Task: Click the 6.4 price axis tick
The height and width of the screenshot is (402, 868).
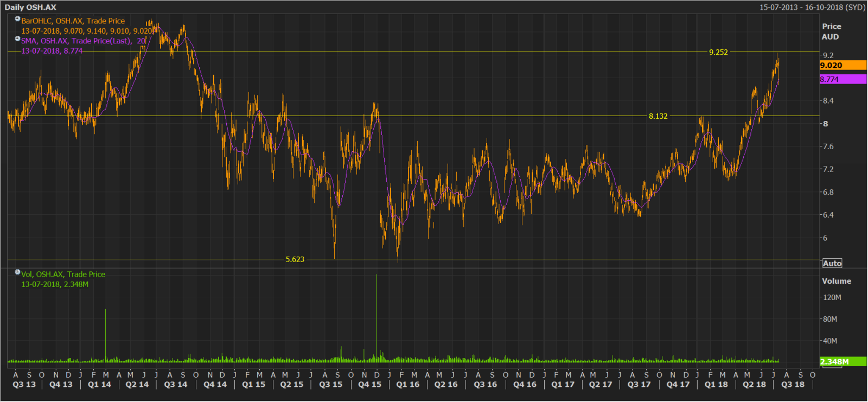Action: [828, 215]
